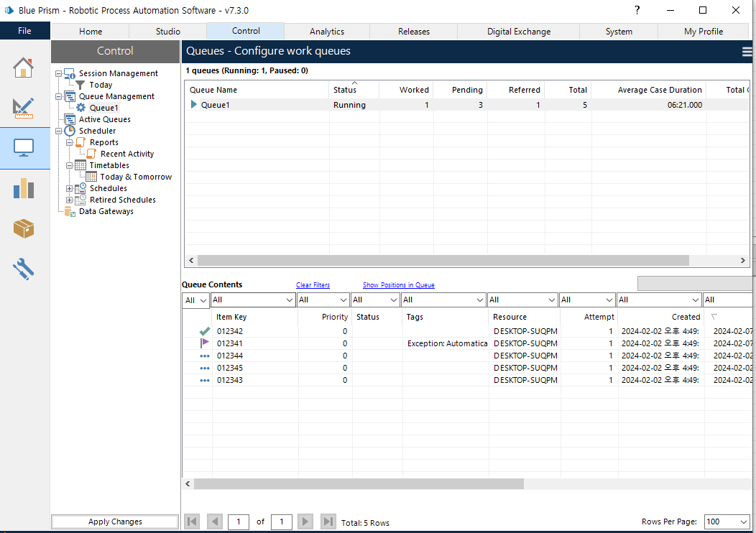Go to last page of queue contents
756x533 pixels.
[x=328, y=522]
